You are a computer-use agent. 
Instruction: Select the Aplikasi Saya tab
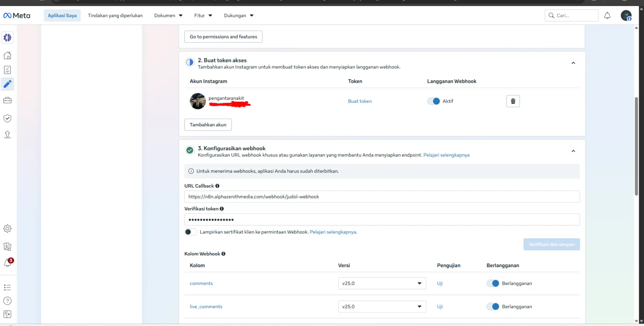click(x=62, y=16)
